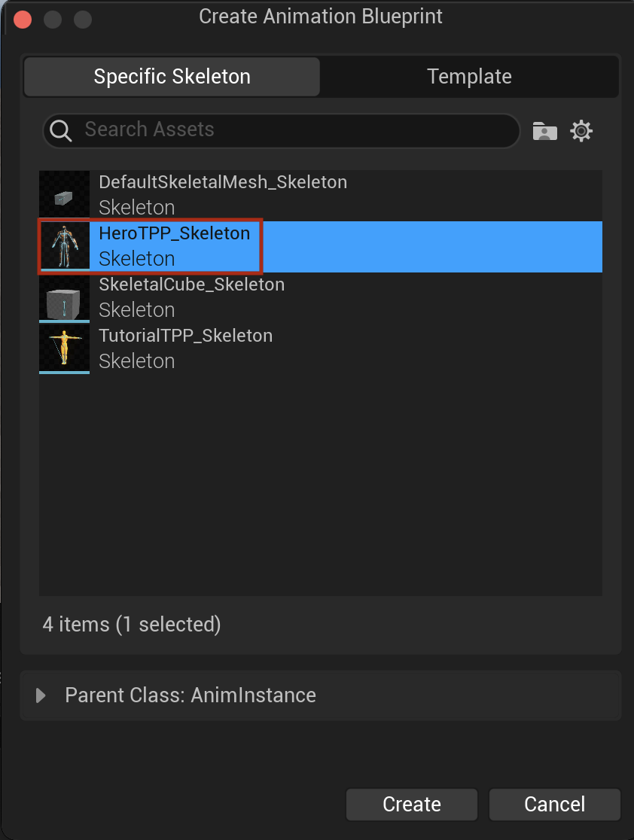The image size is (634, 840).
Task: Click the DefaultSkeletalMesh_Skeleton thumbnail
Action: point(64,196)
